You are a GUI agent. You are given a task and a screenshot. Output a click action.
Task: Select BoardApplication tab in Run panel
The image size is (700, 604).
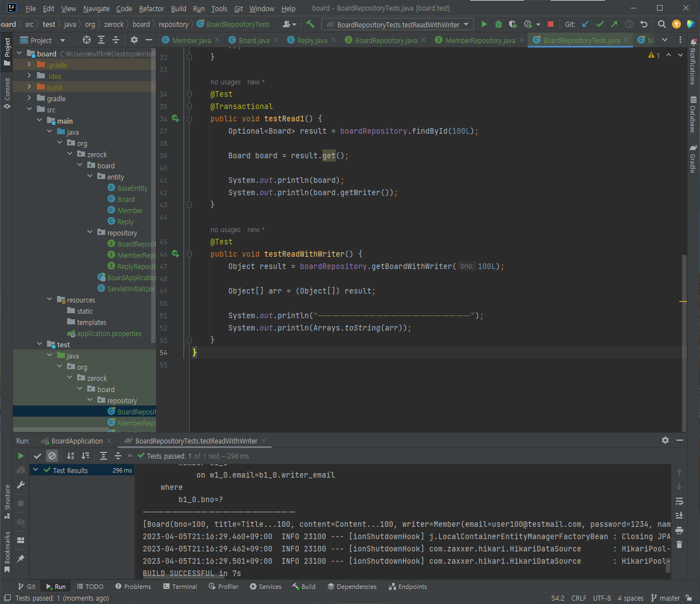coord(77,441)
